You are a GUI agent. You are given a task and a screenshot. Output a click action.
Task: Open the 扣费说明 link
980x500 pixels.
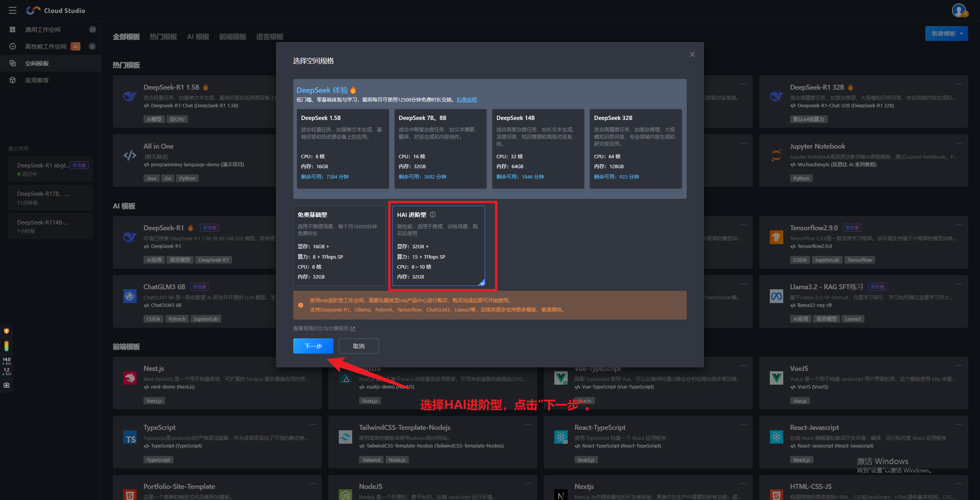pyautogui.click(x=466, y=100)
